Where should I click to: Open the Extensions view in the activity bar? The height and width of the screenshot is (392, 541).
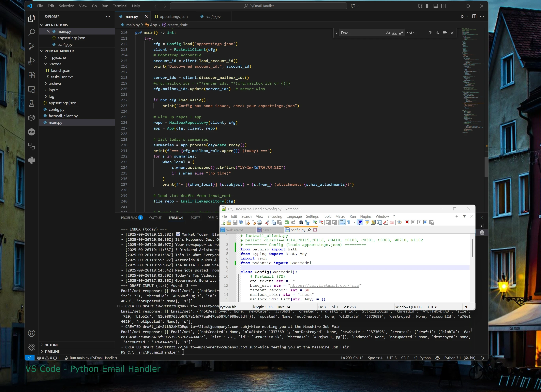click(x=31, y=75)
